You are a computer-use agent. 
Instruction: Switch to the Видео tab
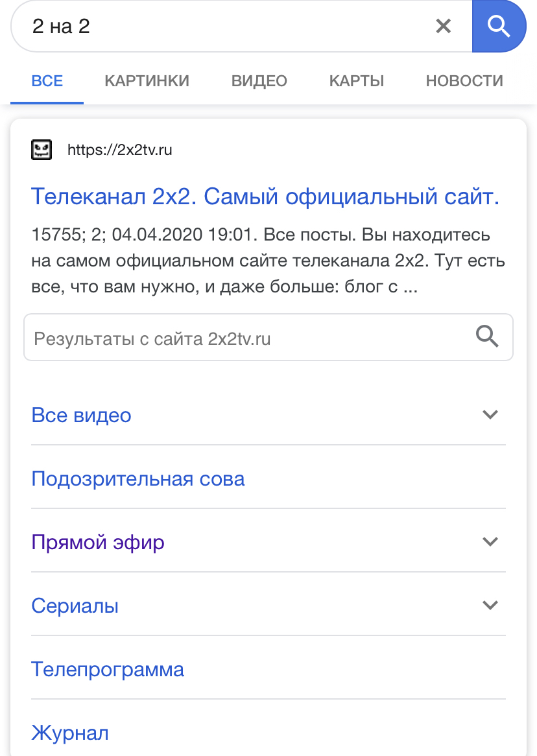point(259,81)
